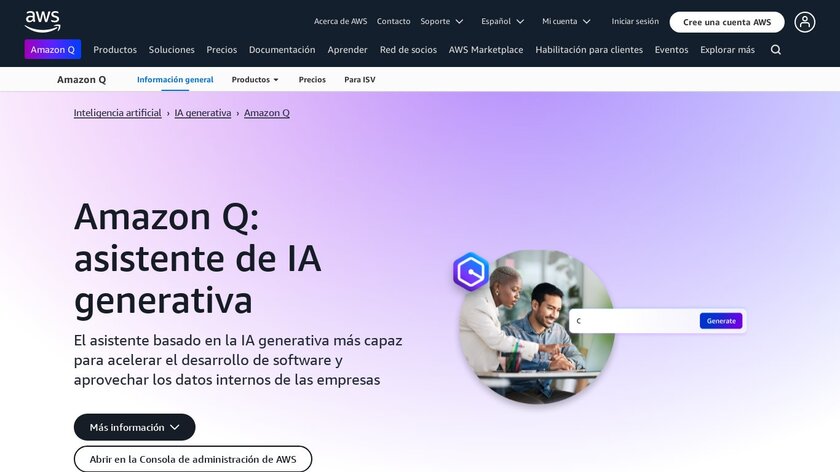Open the Soluciones menu

click(x=171, y=50)
